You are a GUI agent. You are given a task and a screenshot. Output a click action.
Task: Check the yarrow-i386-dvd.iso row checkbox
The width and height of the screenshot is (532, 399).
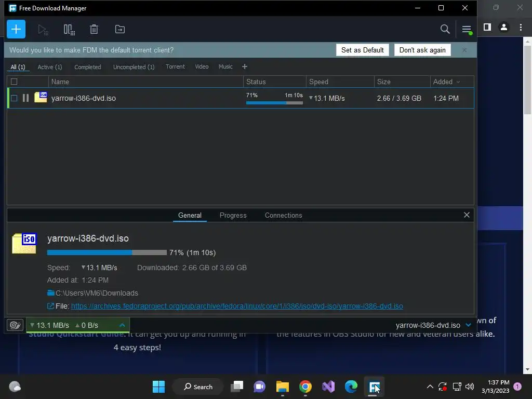(14, 98)
